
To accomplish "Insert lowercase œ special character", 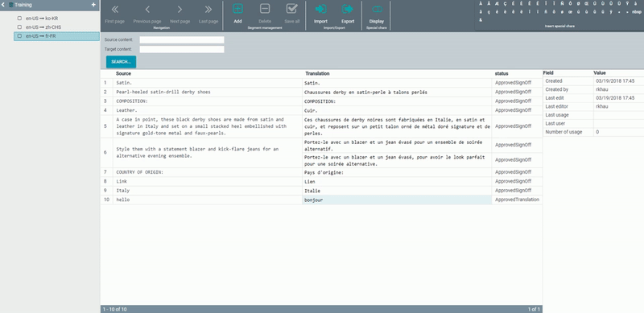I will [570, 12].
